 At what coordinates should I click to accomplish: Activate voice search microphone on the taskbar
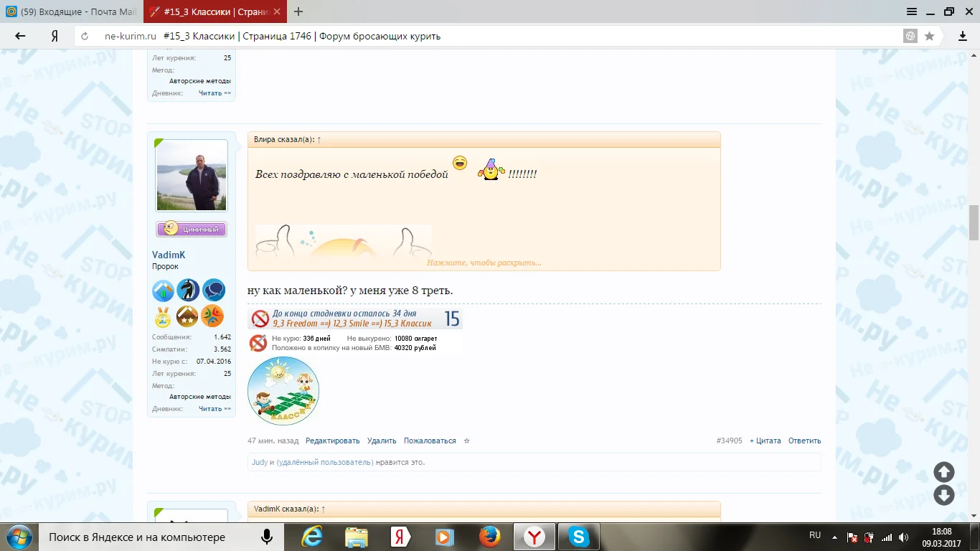pyautogui.click(x=267, y=537)
